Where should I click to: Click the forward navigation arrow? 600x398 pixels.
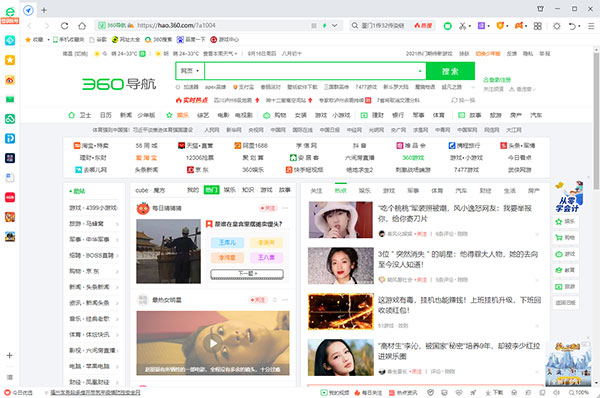[x=47, y=26]
